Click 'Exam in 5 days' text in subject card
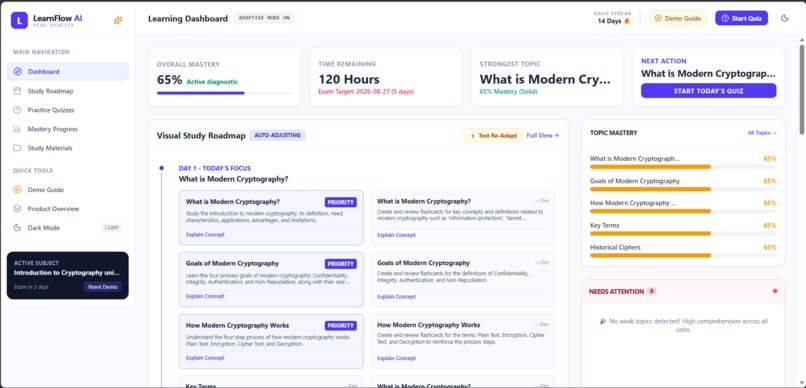806x388 pixels. (31, 287)
